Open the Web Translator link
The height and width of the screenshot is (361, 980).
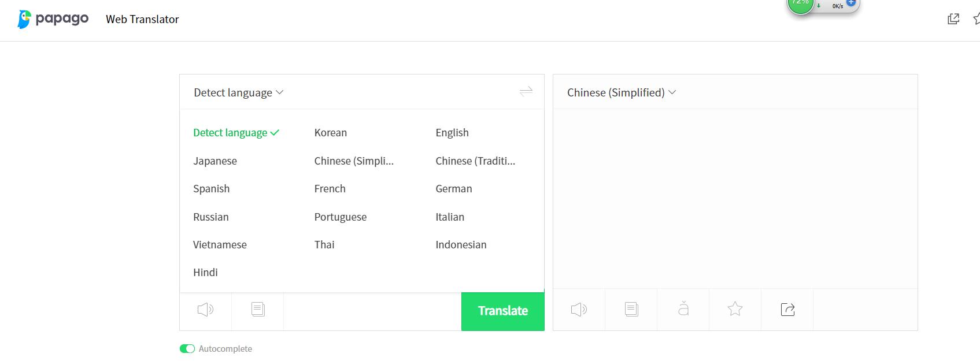(x=142, y=19)
